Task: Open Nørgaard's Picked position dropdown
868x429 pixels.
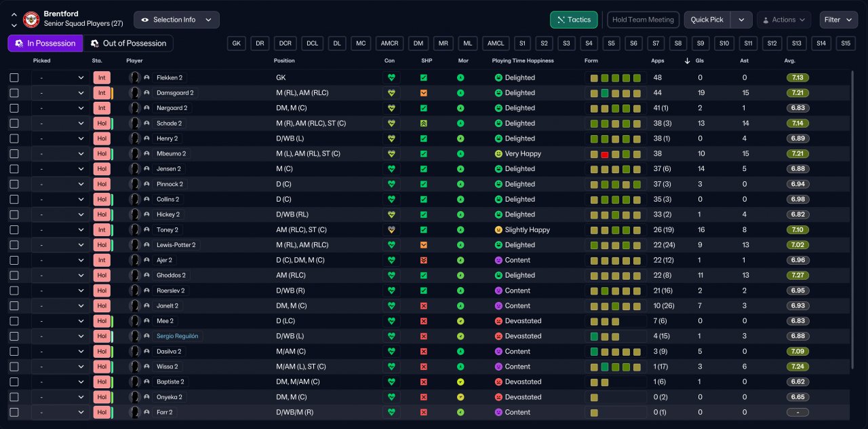Action: pos(60,108)
